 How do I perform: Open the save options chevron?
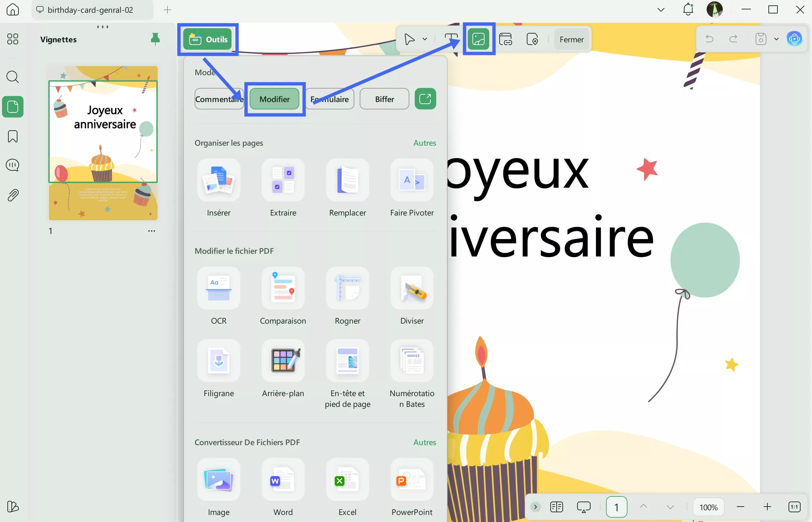776,39
